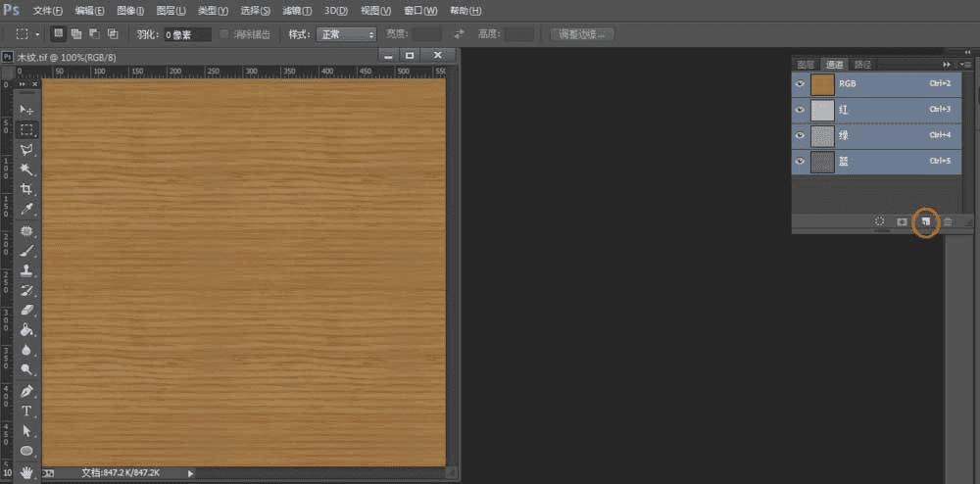The width and height of the screenshot is (980, 484).
Task: Click the 羽化 feather input field
Action: pyautogui.click(x=186, y=34)
